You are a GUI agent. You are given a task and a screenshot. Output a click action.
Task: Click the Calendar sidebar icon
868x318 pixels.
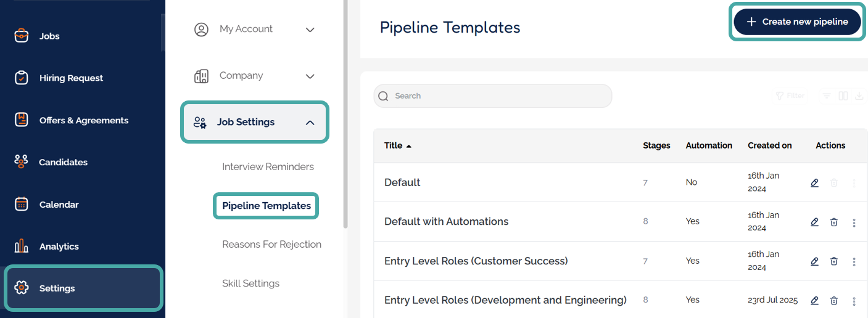tap(22, 204)
